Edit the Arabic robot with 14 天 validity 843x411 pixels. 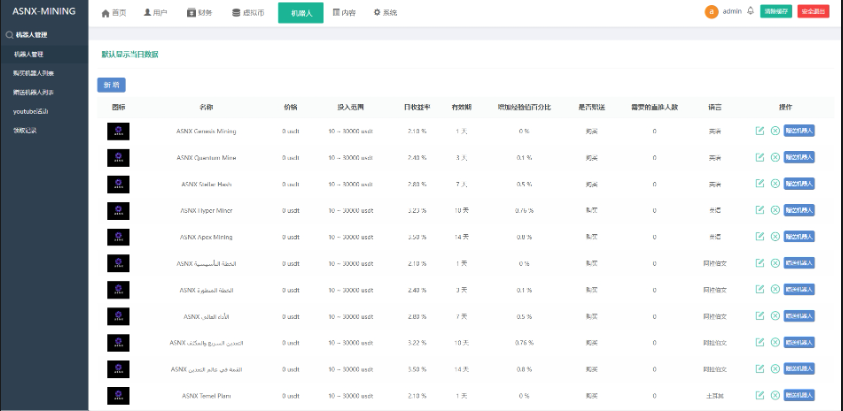click(x=760, y=369)
